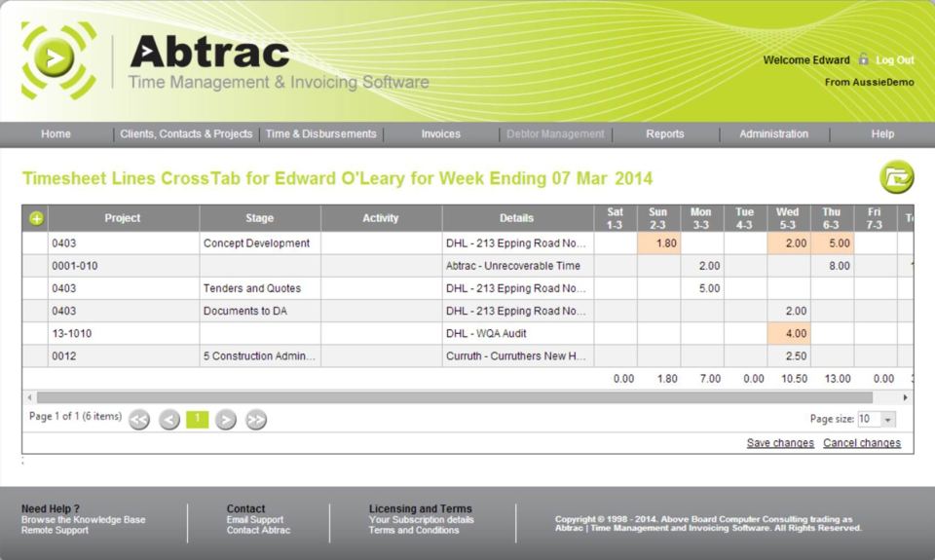935x560 pixels.
Task: Open the Debtor Management menu
Action: (555, 134)
